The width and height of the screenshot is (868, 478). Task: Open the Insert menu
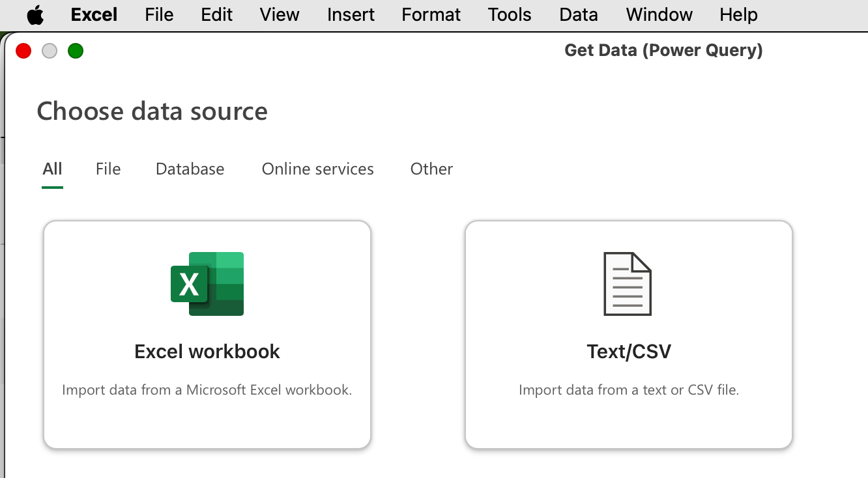coord(351,15)
